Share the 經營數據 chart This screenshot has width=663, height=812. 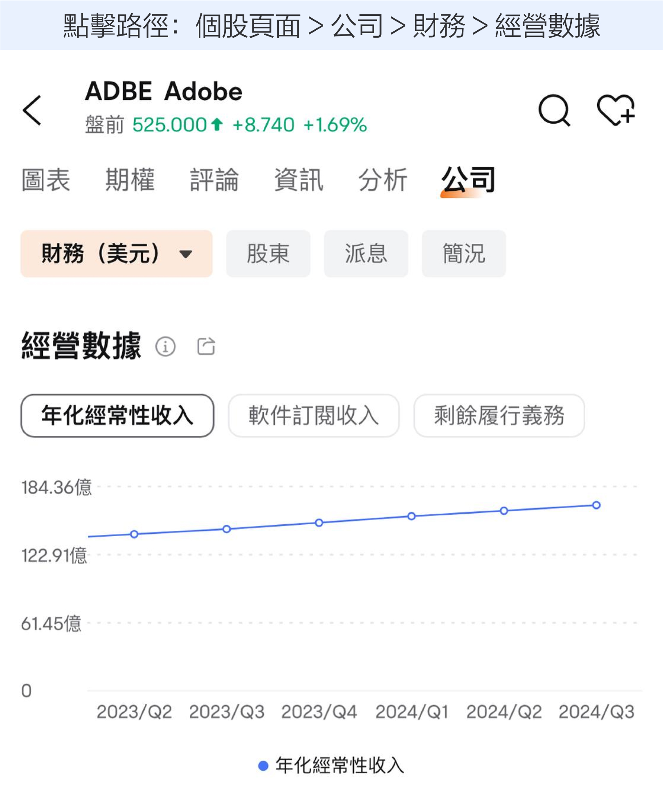(x=207, y=347)
